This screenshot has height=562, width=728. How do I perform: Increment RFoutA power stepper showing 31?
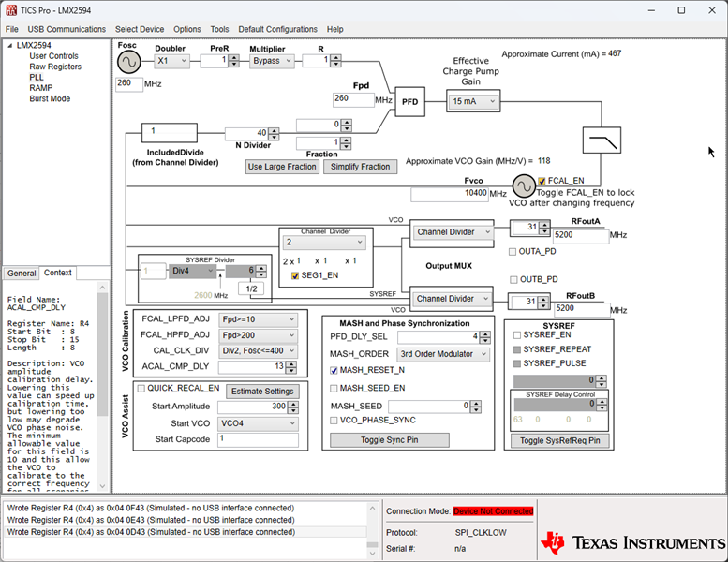(544, 225)
